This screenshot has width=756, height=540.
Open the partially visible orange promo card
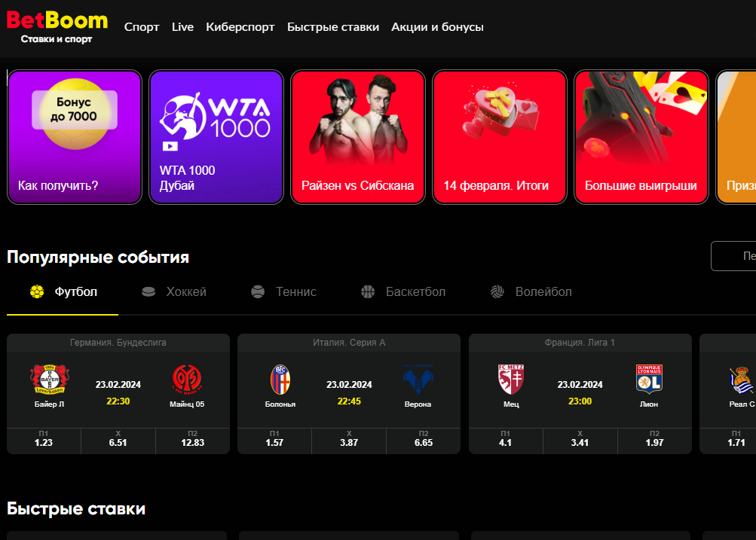[x=736, y=137]
